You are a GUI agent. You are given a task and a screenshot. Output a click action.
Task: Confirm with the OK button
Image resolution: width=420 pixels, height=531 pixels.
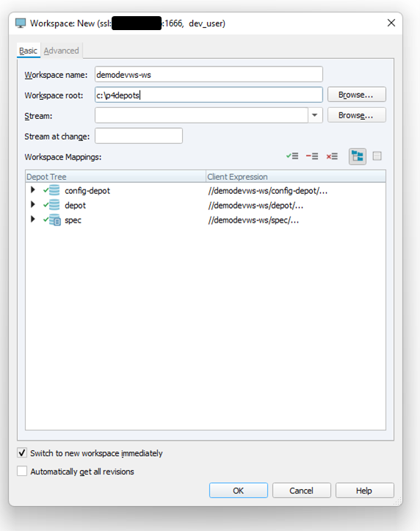(x=238, y=491)
